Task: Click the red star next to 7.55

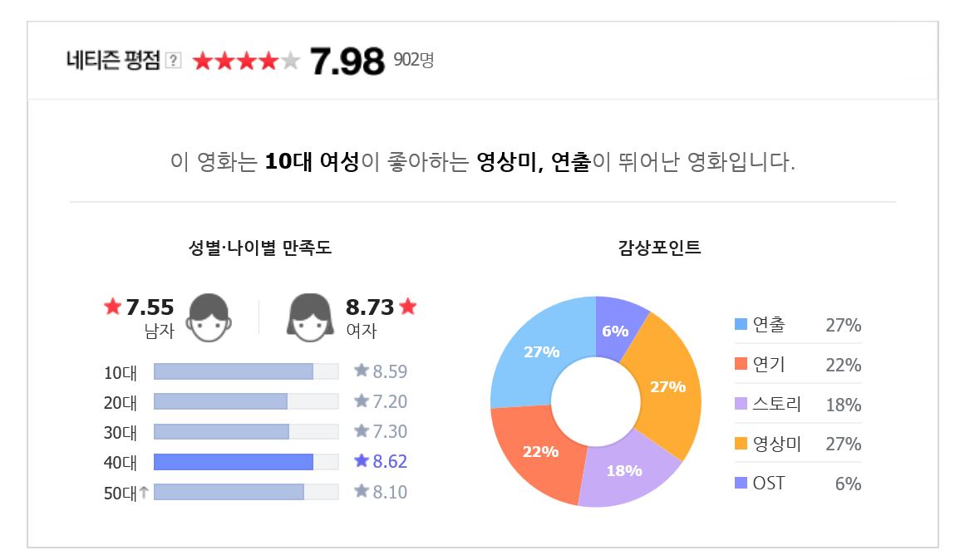Action: point(113,306)
